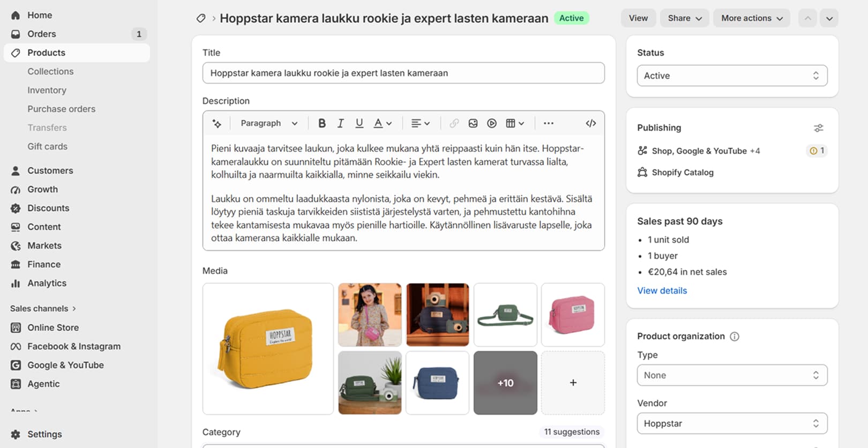Click the Online Store channel icon

[x=16, y=327]
